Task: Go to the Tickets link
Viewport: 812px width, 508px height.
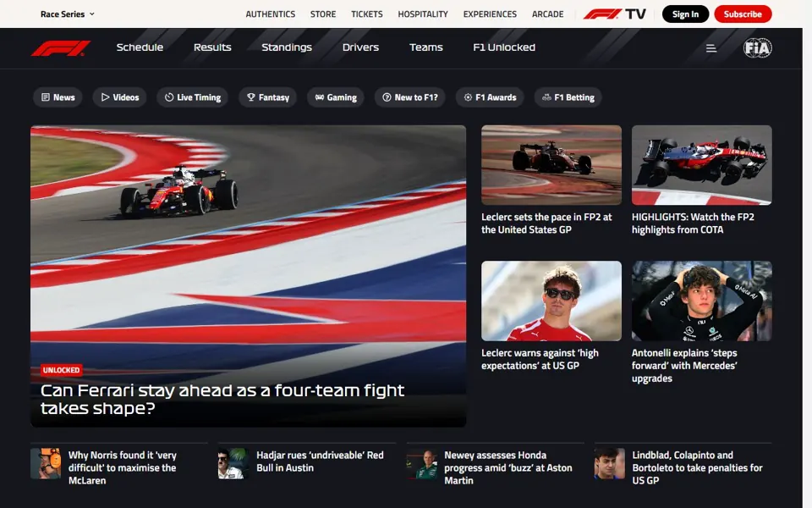Action: [x=366, y=14]
